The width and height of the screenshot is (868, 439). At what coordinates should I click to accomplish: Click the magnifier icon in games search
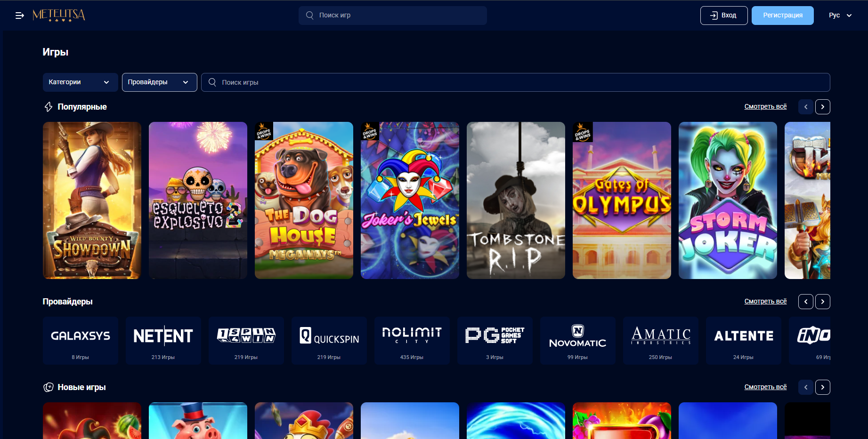(212, 82)
